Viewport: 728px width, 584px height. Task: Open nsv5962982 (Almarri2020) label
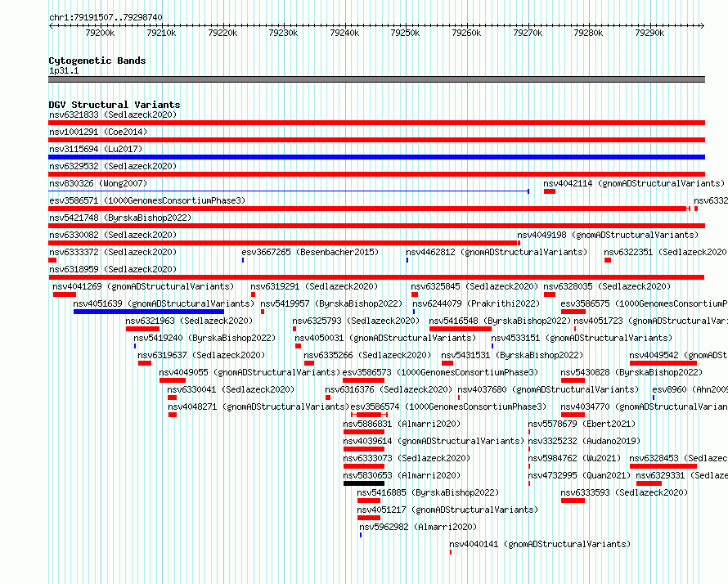point(418,527)
